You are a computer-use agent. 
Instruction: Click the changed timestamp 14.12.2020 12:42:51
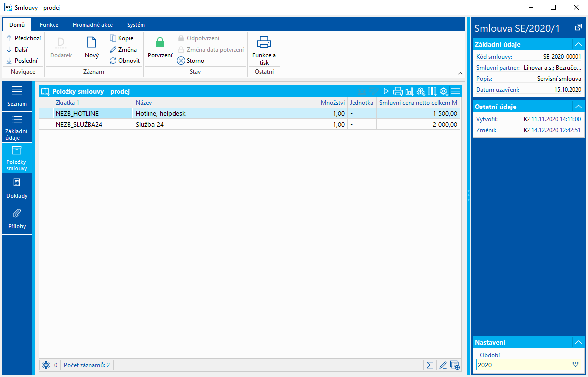(556, 130)
